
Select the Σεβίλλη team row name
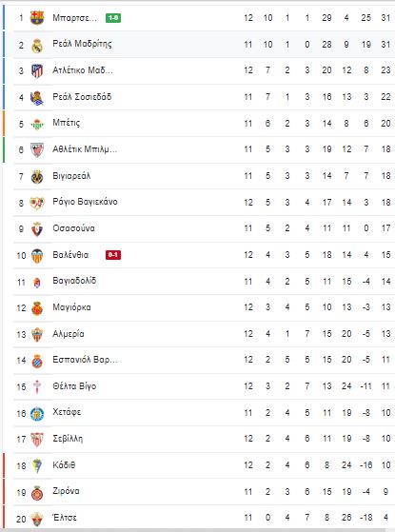[x=68, y=439]
